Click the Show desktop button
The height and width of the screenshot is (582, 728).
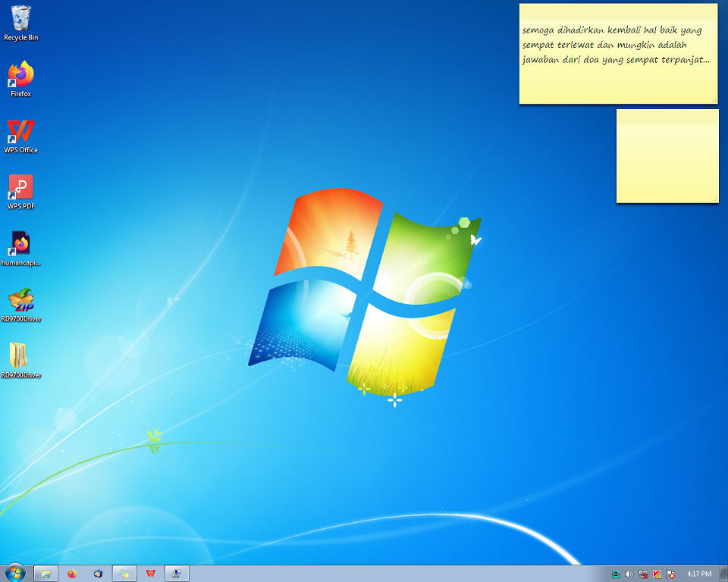point(723,574)
